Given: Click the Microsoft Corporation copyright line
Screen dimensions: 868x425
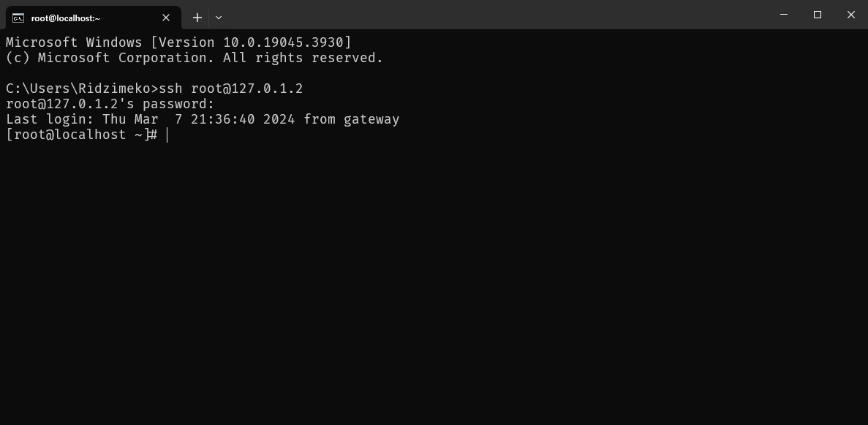Looking at the screenshot, I should pos(195,58).
